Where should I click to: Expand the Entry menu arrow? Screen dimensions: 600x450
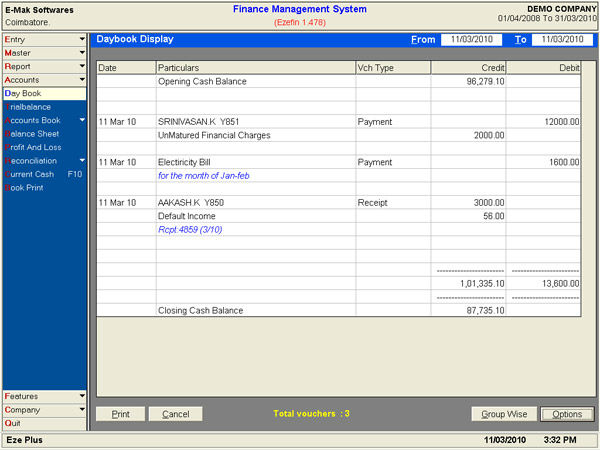pos(82,39)
